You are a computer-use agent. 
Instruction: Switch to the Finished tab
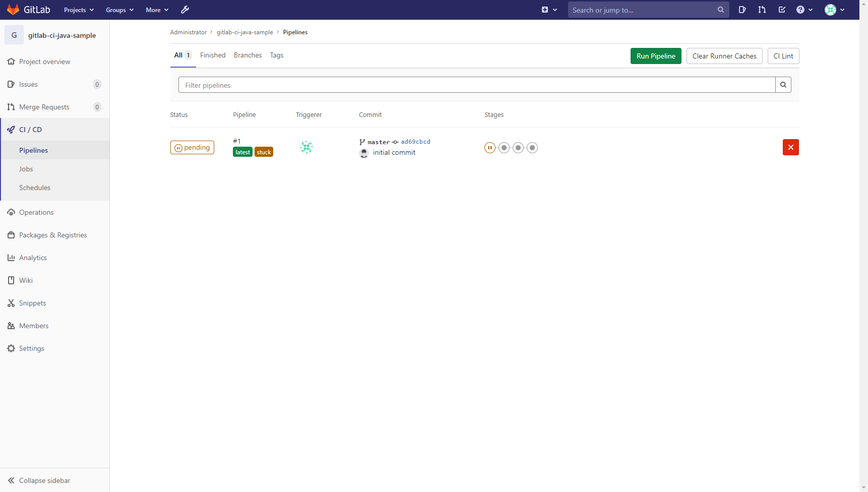pos(213,55)
